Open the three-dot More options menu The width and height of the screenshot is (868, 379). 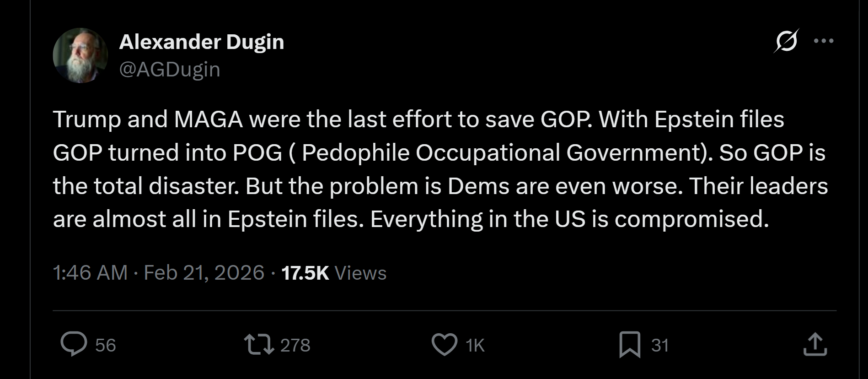(x=824, y=41)
